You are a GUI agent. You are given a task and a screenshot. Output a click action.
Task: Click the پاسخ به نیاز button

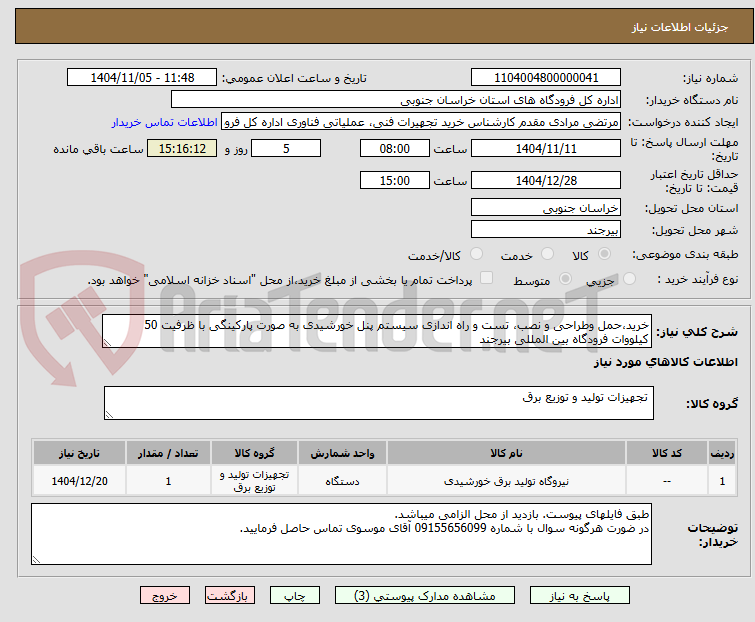point(580,596)
